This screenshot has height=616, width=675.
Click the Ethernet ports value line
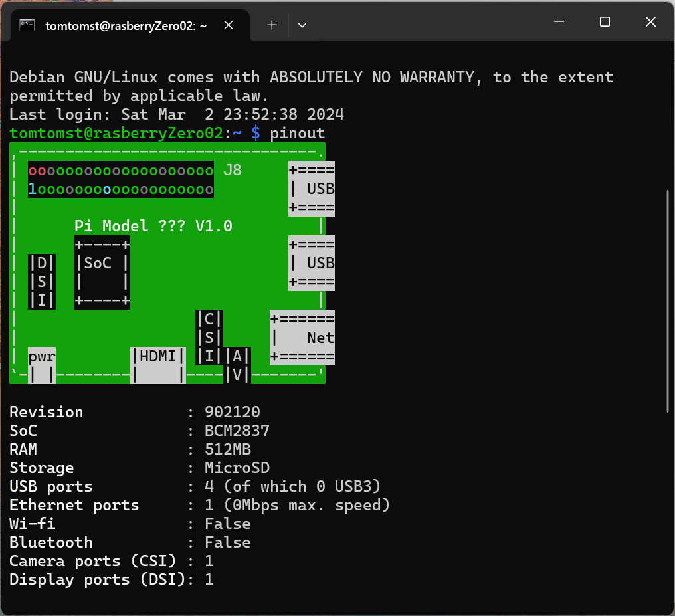pyautogui.click(x=297, y=506)
